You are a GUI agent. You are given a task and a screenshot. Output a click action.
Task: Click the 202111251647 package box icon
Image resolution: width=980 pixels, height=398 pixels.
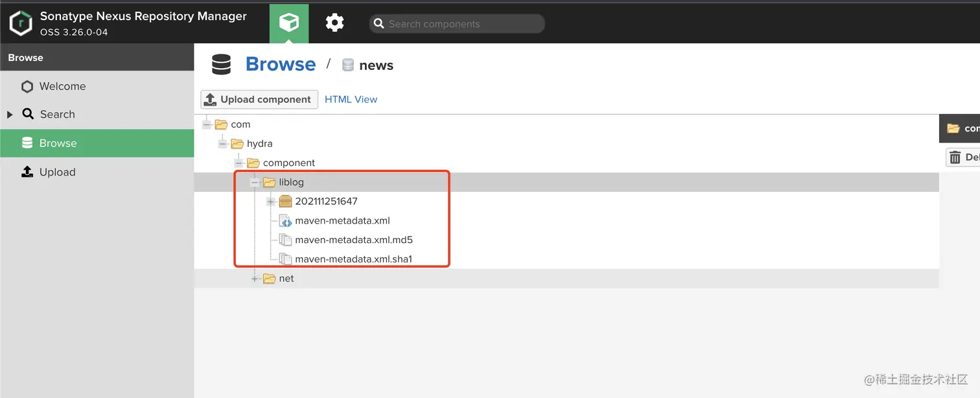point(285,202)
